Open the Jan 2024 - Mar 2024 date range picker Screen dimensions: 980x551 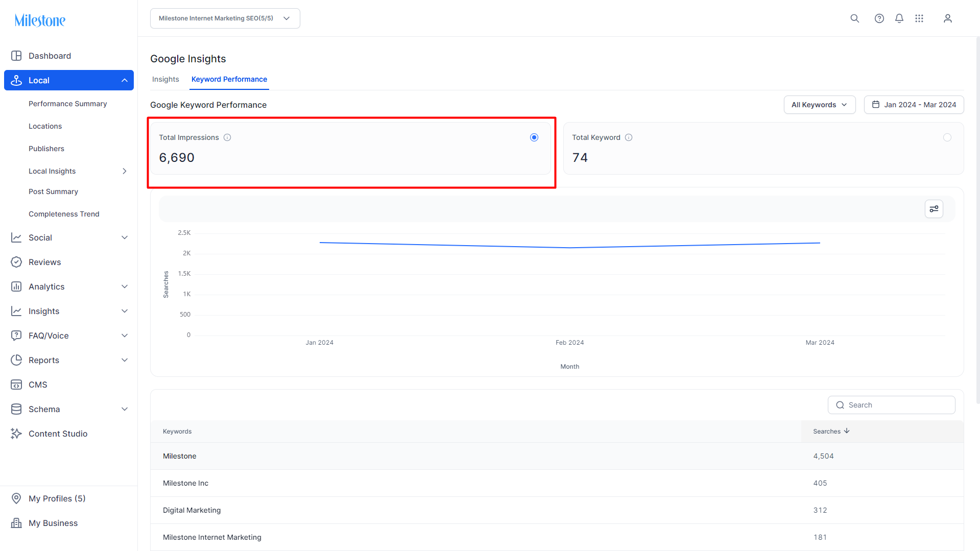pyautogui.click(x=914, y=105)
